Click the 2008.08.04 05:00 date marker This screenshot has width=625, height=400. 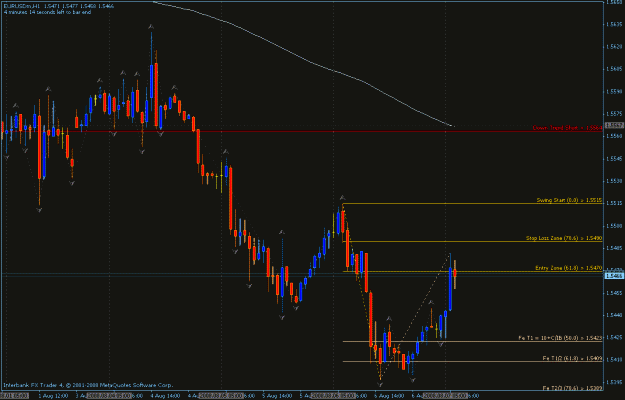111,396
